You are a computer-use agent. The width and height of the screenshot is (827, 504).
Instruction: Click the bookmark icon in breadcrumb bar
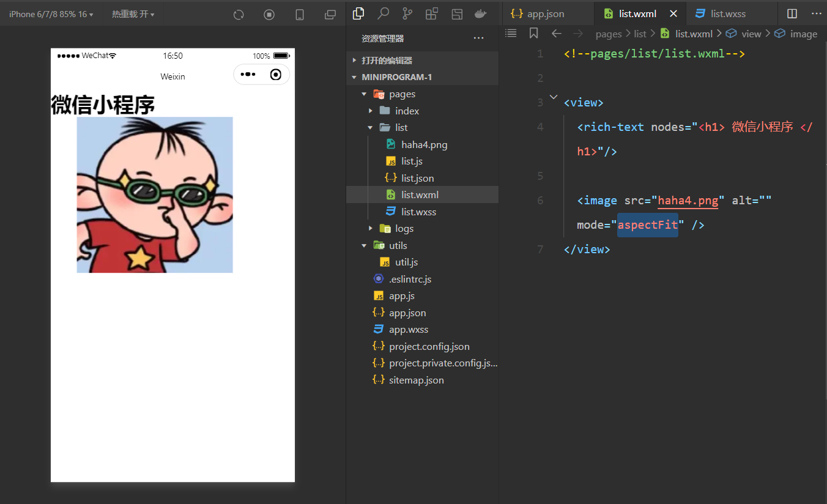point(533,34)
